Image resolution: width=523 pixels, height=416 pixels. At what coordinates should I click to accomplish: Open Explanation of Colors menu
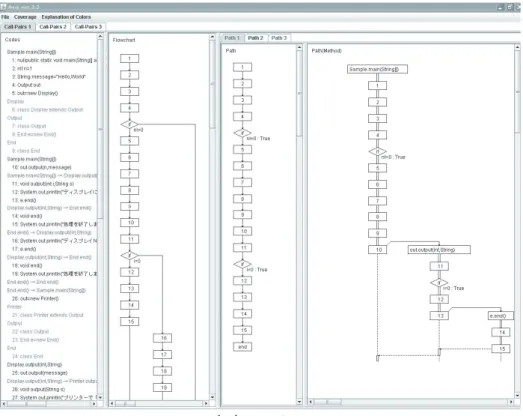coord(66,17)
